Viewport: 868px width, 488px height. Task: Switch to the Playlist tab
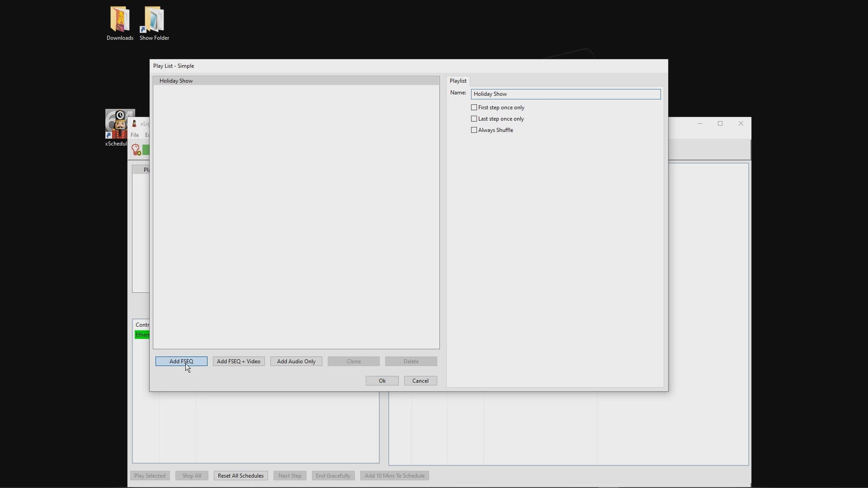coord(458,81)
